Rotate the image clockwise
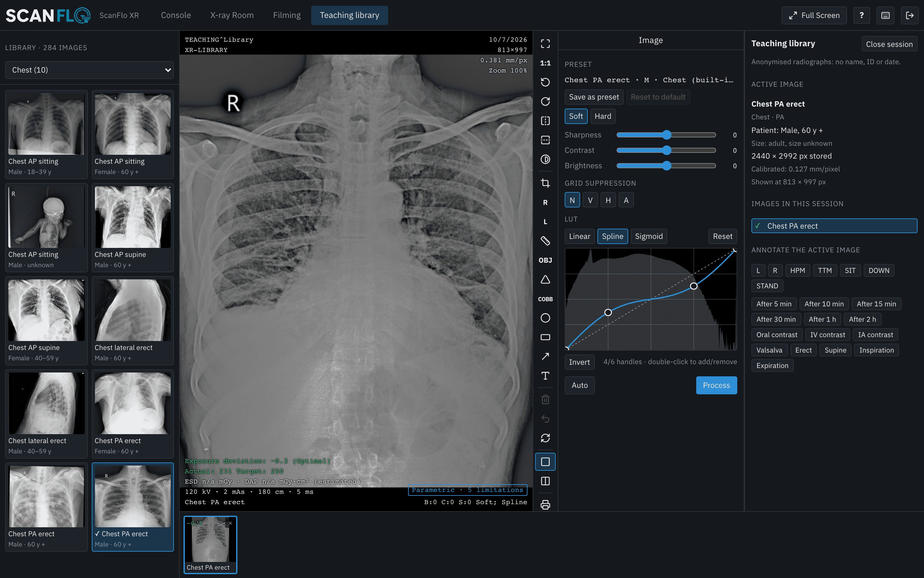This screenshot has width=924, height=578. click(x=545, y=101)
